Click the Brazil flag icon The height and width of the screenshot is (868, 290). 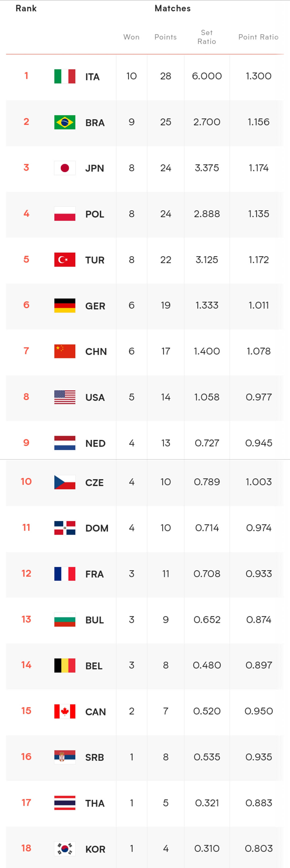65,122
